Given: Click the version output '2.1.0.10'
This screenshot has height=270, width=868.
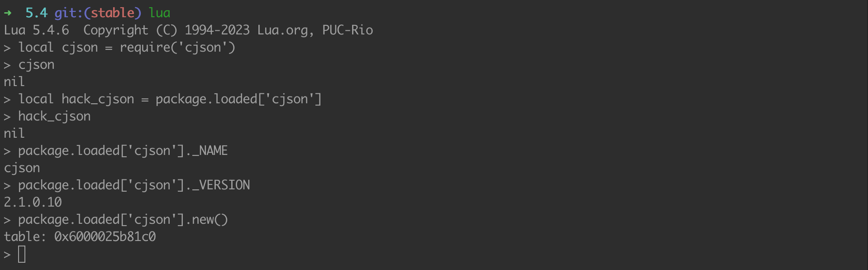Looking at the screenshot, I should click(33, 202).
